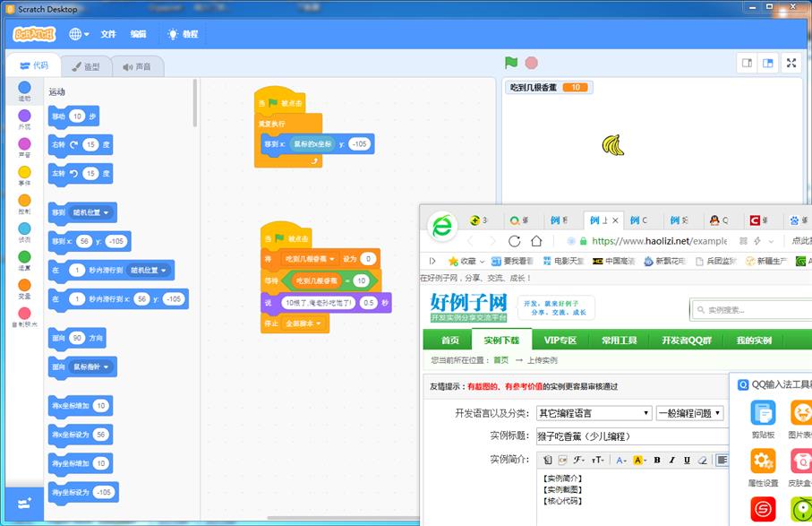The height and width of the screenshot is (526, 812).
Task: Open 属性设置 gear icon in QQ panel
Action: pos(763,461)
